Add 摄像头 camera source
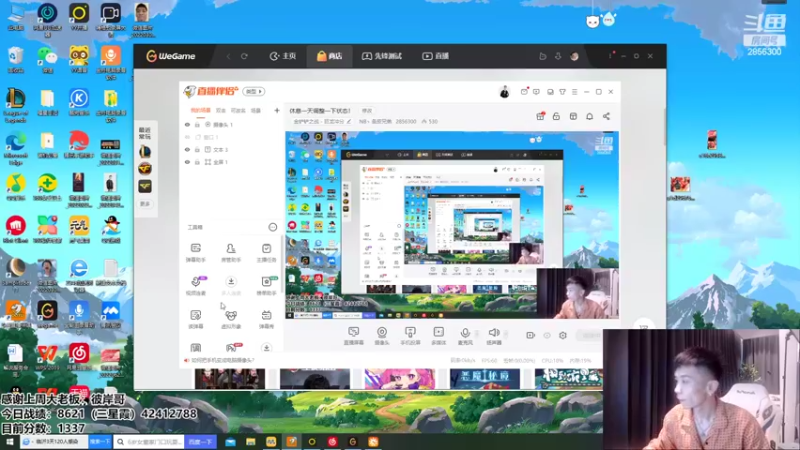Screen dimensions: 800x450 tap(382, 336)
